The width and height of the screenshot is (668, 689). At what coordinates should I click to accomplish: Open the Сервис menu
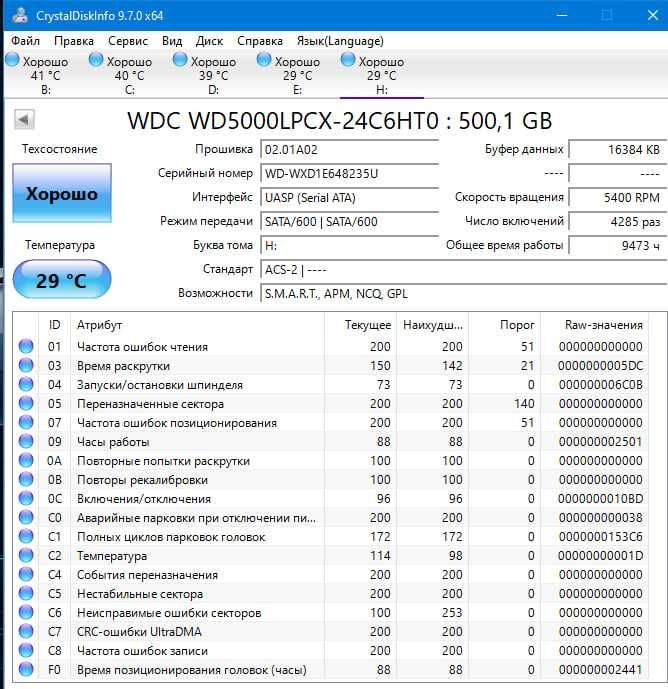(128, 41)
